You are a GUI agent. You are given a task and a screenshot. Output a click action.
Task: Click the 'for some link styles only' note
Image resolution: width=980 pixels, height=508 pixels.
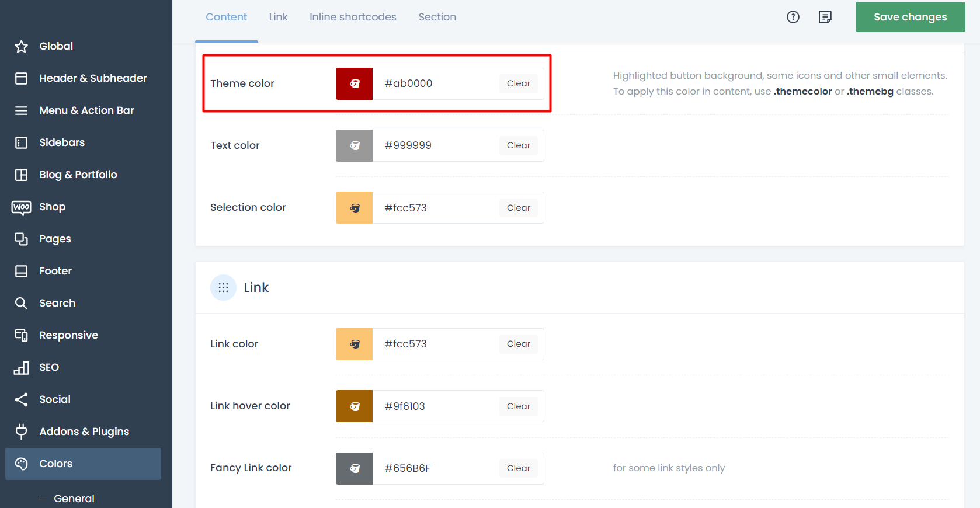click(669, 468)
